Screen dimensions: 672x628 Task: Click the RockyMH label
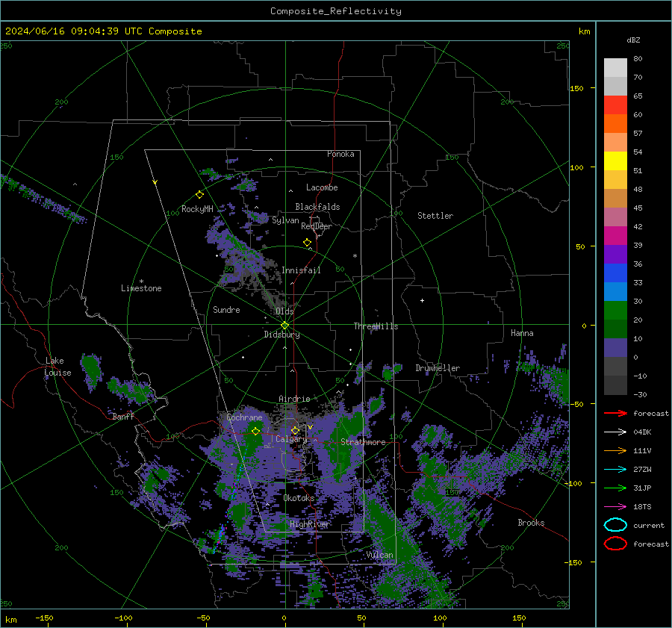point(197,209)
